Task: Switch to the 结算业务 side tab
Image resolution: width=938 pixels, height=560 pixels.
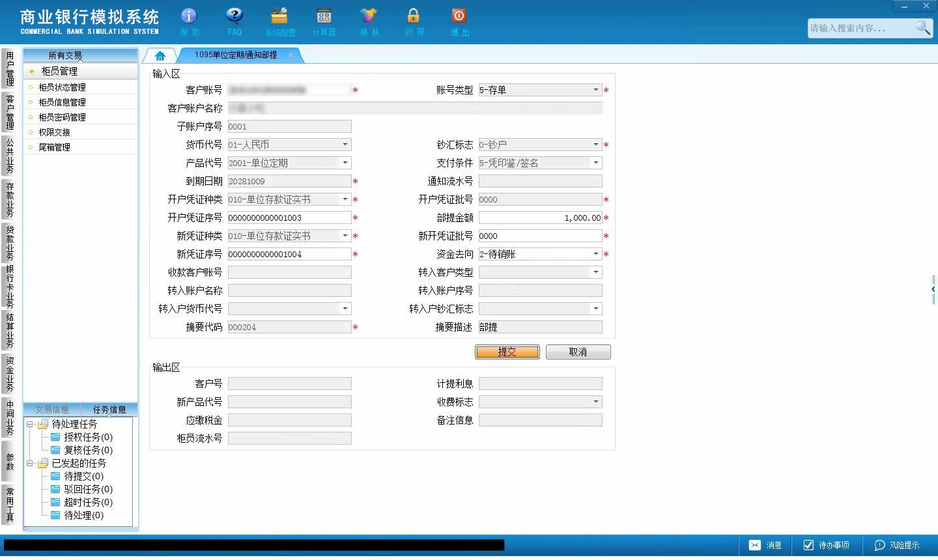Action: point(10,331)
